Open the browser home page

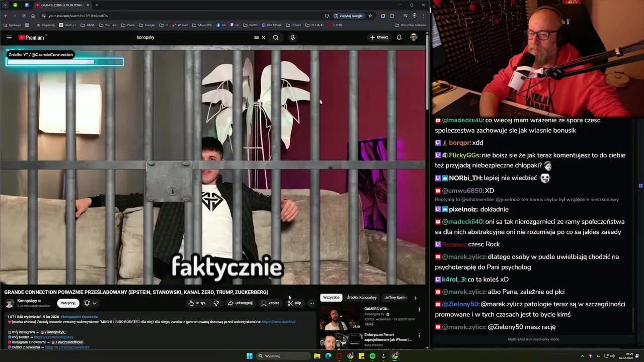33,16
